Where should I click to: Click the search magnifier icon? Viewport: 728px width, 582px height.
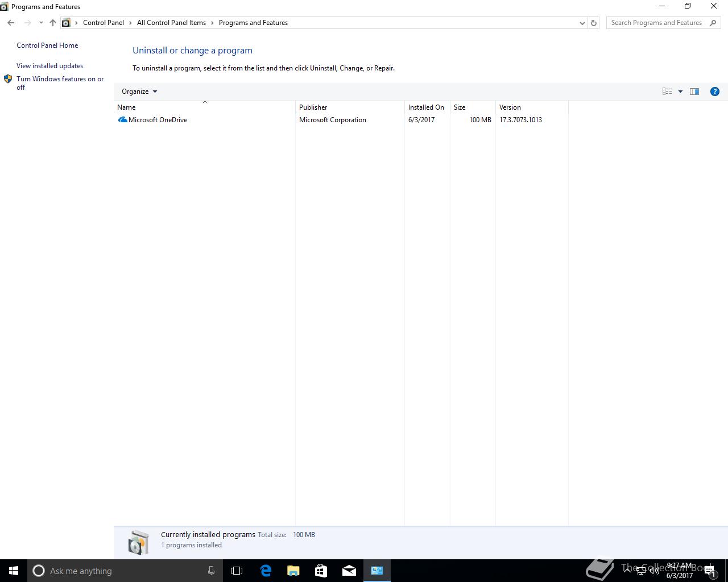[x=713, y=23]
